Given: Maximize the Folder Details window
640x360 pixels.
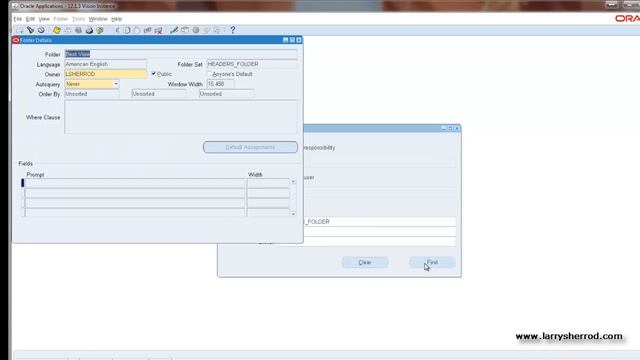Looking at the screenshot, I should point(292,40).
